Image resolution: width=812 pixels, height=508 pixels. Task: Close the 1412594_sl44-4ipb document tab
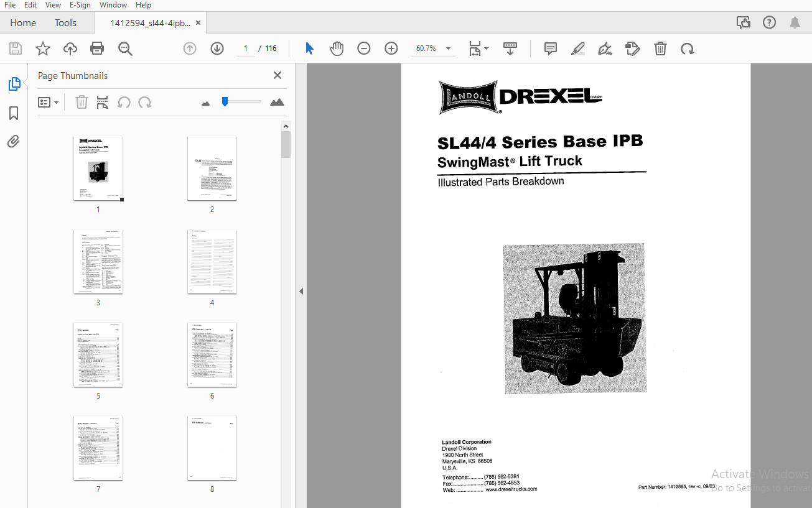[198, 23]
